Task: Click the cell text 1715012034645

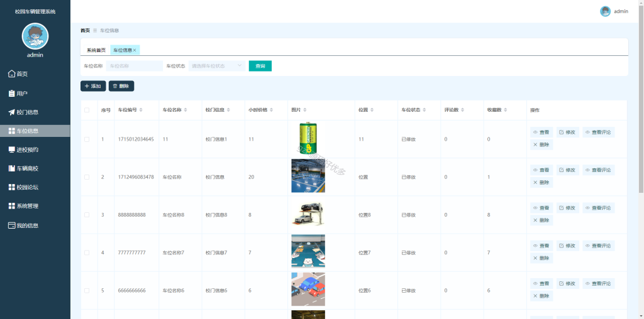Action: point(136,139)
